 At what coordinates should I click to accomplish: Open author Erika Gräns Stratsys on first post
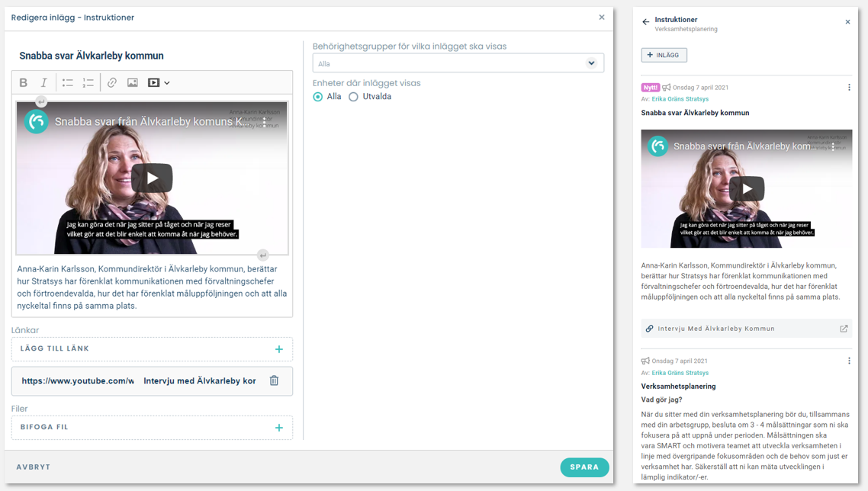click(680, 99)
